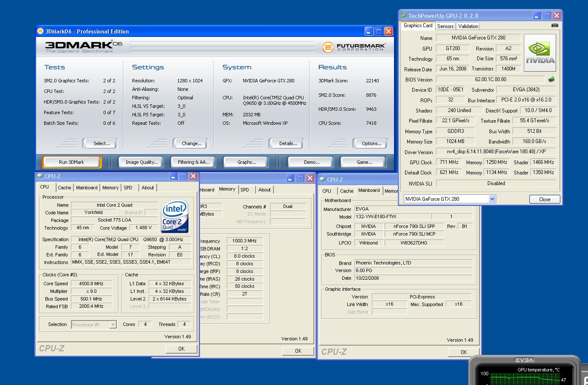588x385 pixels.
Task: Minimize the 3DMark06 window
Action: [x=369, y=31]
